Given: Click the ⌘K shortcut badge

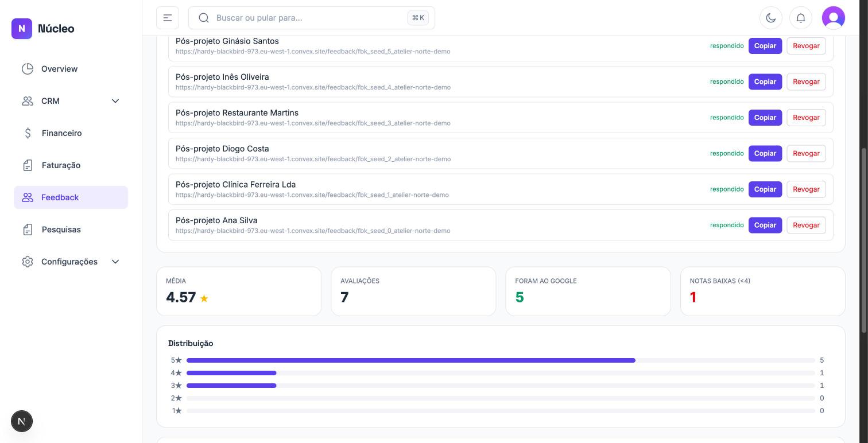Looking at the screenshot, I should coord(418,18).
